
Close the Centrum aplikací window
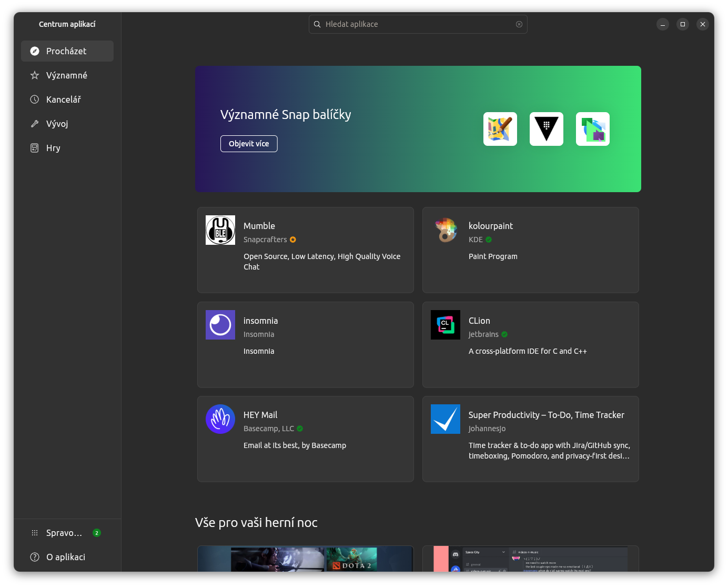(x=703, y=24)
